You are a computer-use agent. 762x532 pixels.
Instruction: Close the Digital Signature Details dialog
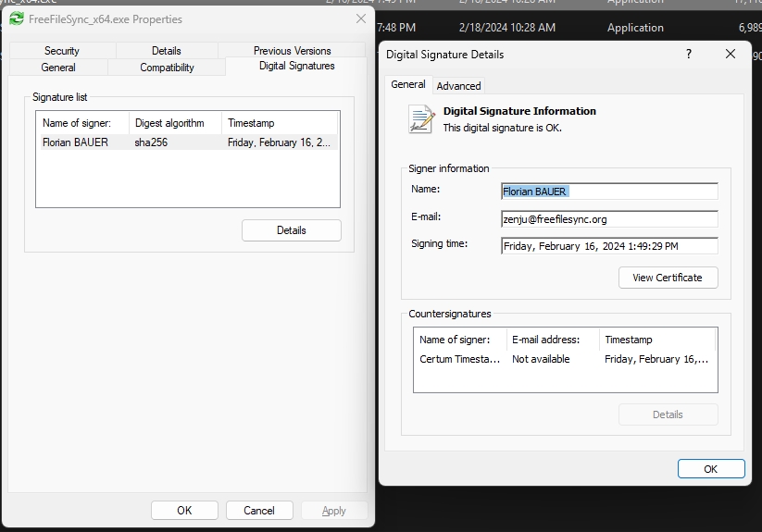(731, 54)
